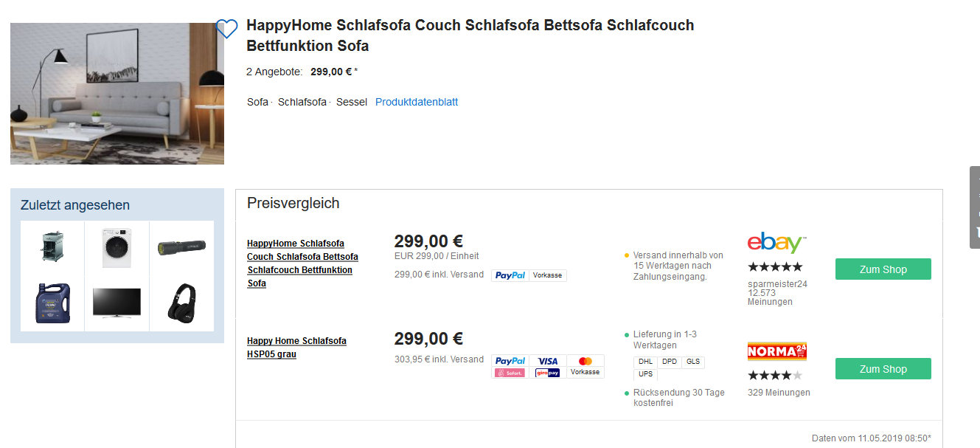The image size is (980, 448).
Task: Go to NORMA24 offer via Zum Shop
Action: (x=883, y=369)
